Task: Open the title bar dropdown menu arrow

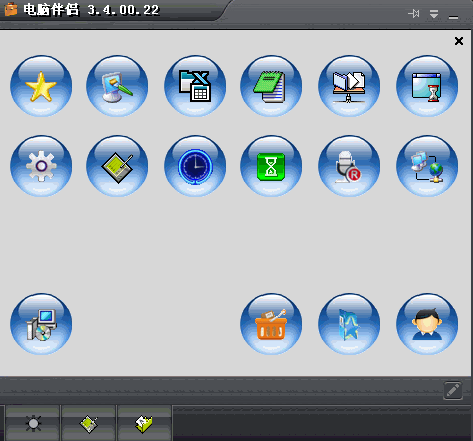Action: point(434,14)
